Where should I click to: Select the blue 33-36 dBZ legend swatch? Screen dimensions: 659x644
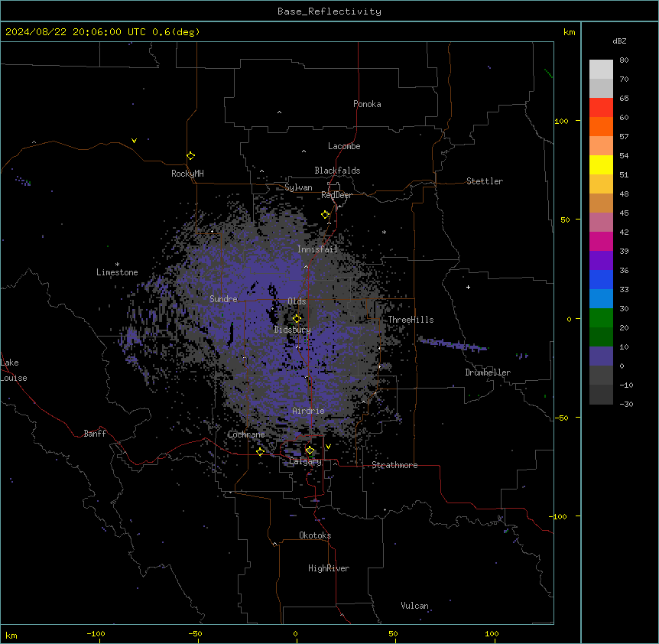tap(601, 279)
